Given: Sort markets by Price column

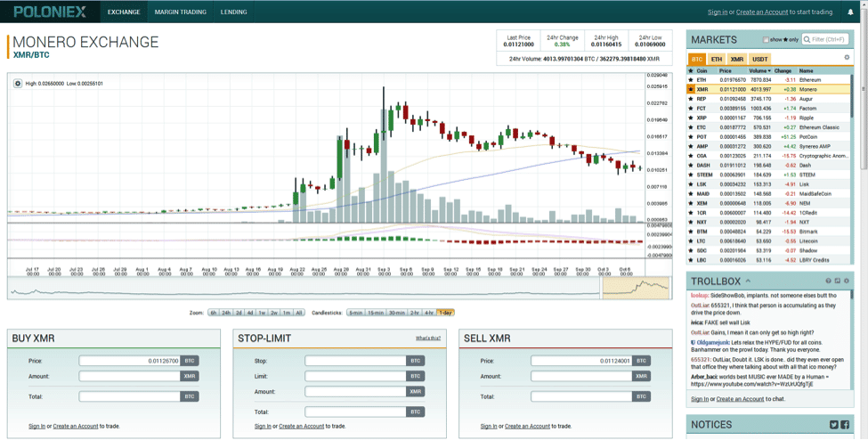Looking at the screenshot, I should (x=726, y=71).
